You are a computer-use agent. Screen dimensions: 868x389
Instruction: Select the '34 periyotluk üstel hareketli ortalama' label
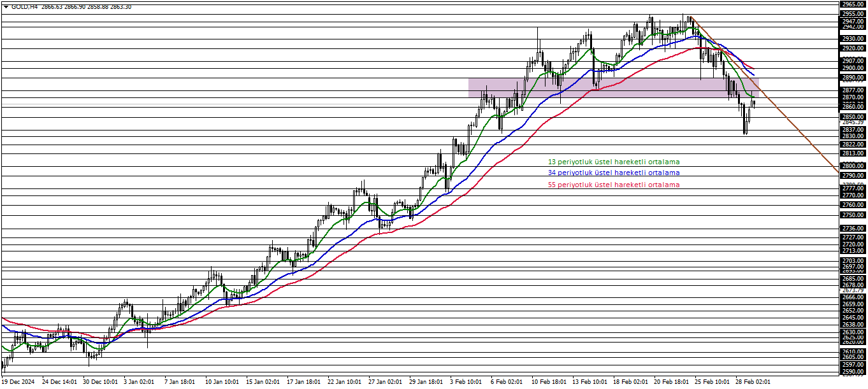click(614, 173)
